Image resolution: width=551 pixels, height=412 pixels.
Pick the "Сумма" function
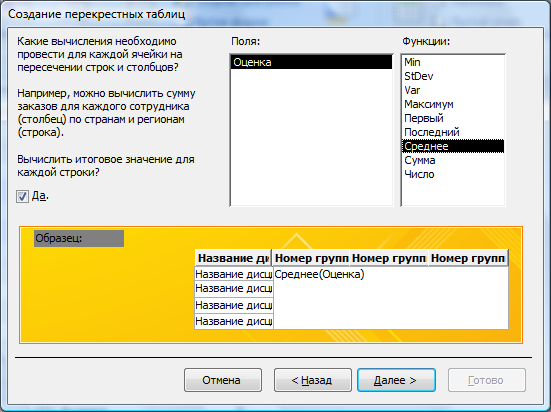point(453,160)
